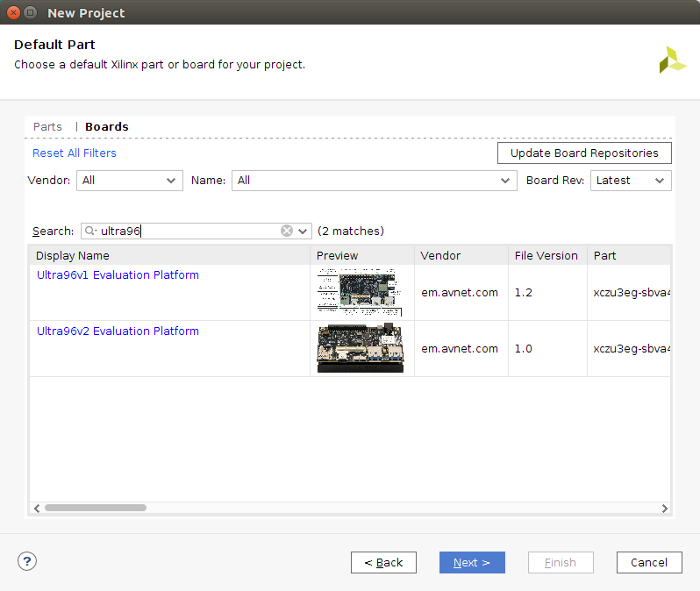
Task: Clear the search text with X icon
Action: point(287,231)
